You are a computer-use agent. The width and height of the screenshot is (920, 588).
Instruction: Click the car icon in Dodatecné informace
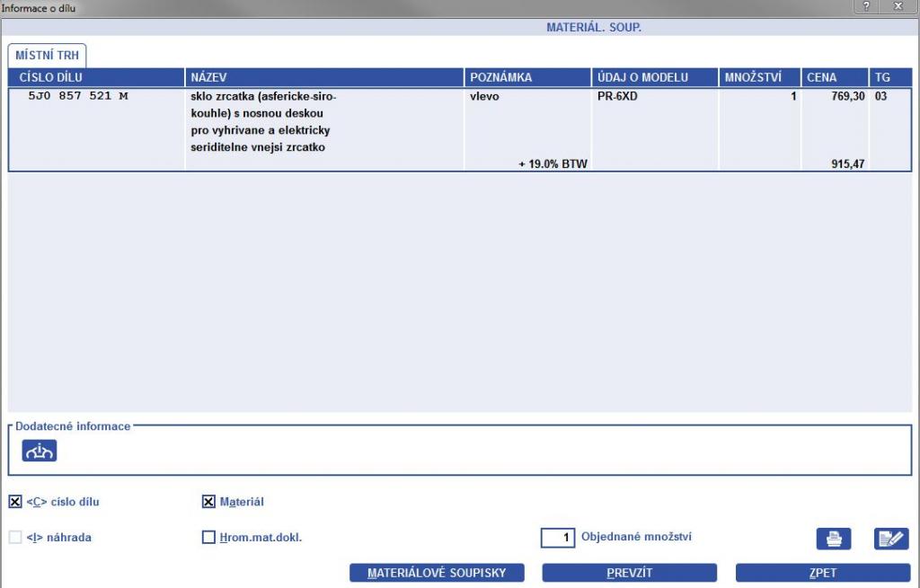(40, 451)
